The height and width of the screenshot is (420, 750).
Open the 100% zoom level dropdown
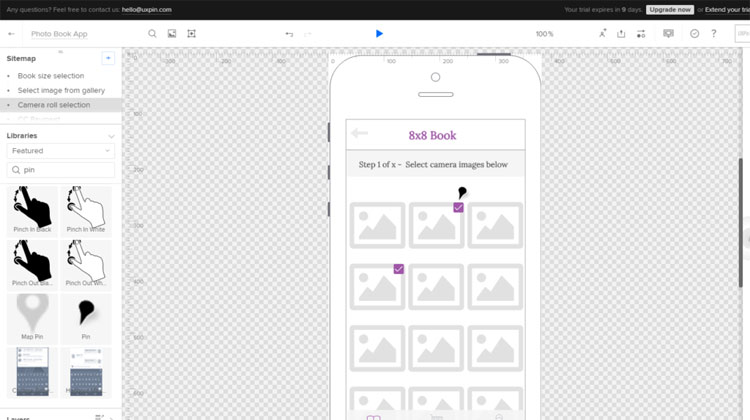click(544, 34)
